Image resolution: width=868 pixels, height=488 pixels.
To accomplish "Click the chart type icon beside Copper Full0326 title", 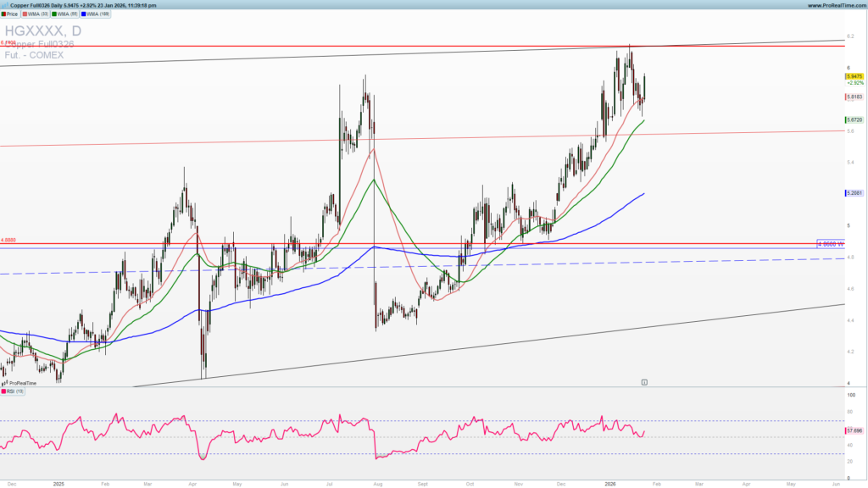I will point(7,5).
